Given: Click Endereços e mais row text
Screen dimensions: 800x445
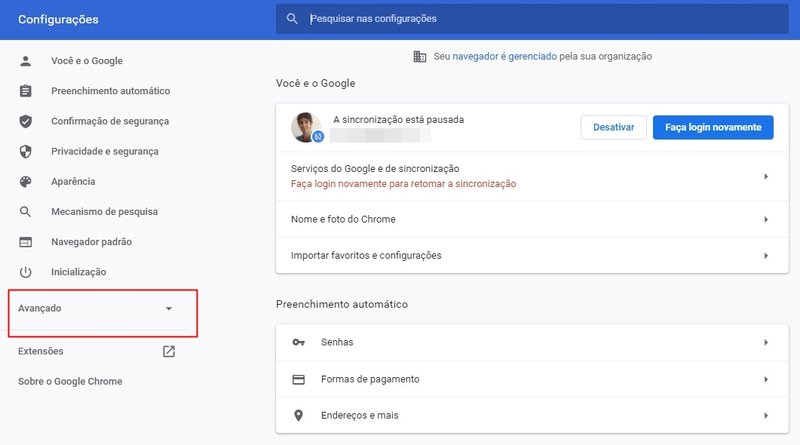Looking at the screenshot, I should click(360, 415).
